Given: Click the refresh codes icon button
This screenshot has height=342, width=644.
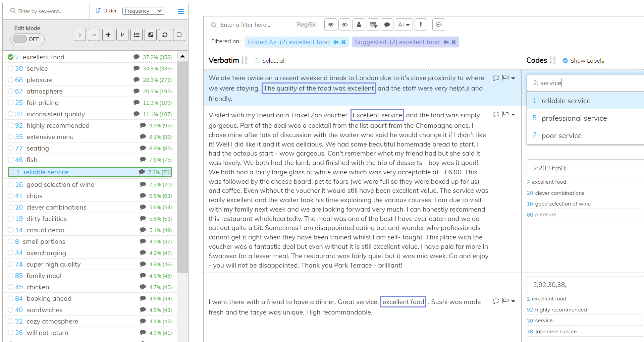Looking at the screenshot, I should tap(165, 35).
